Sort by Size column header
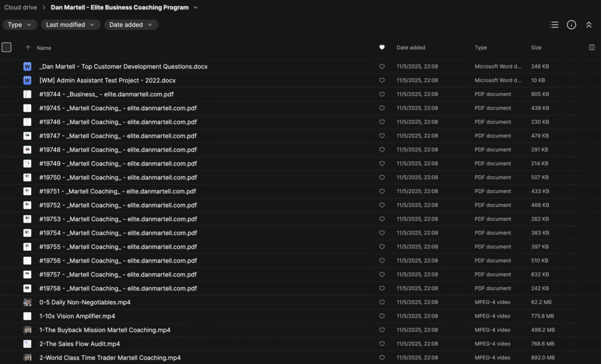Viewport: 601px width, 364px height. point(536,47)
